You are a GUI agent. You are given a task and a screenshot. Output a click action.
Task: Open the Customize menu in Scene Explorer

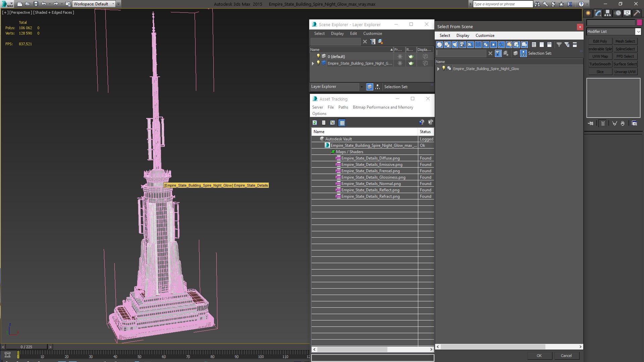tap(372, 34)
